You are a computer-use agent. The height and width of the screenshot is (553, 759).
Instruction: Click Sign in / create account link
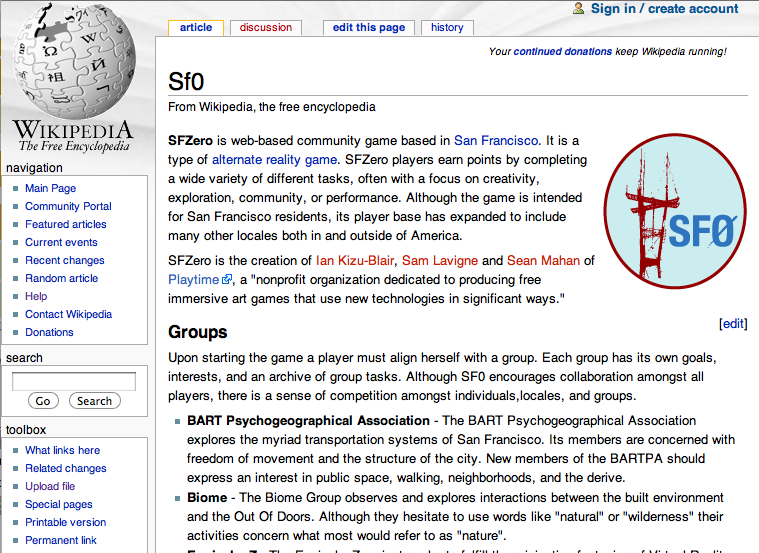point(664,9)
